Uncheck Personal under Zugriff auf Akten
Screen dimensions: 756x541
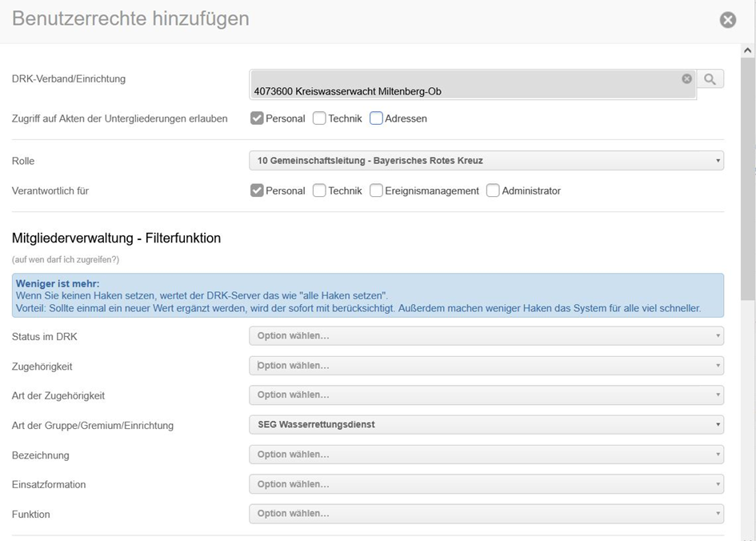coord(257,118)
